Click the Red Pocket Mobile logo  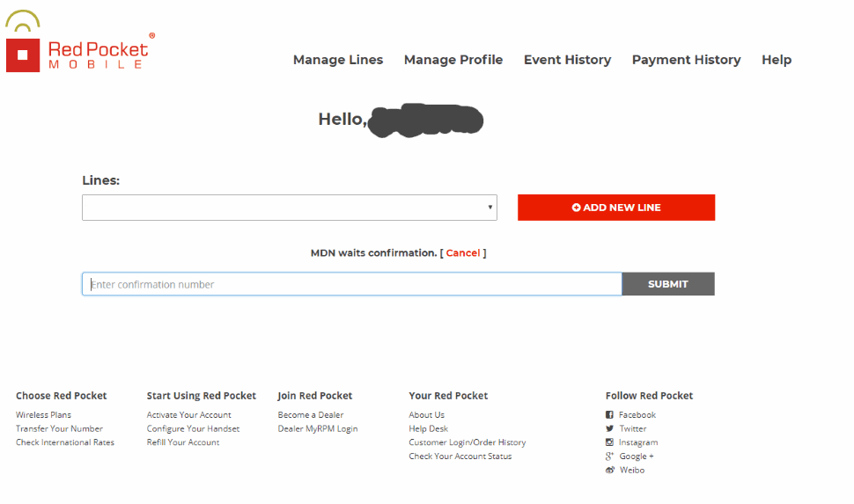point(80,40)
